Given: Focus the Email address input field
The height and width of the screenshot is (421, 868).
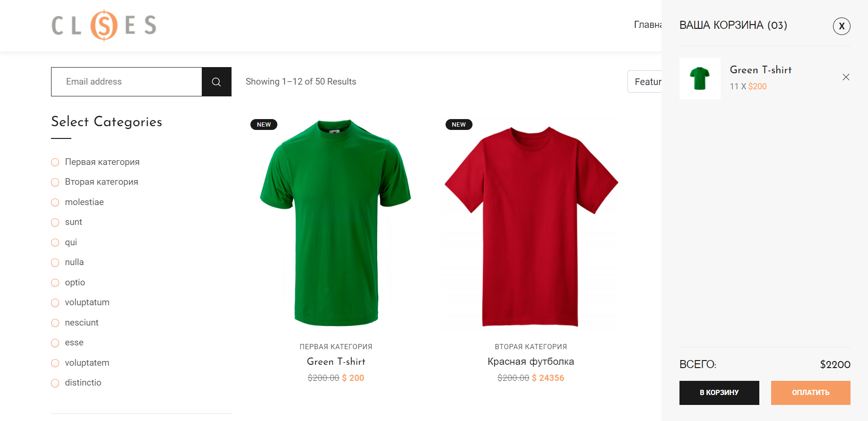Looking at the screenshot, I should tap(127, 82).
